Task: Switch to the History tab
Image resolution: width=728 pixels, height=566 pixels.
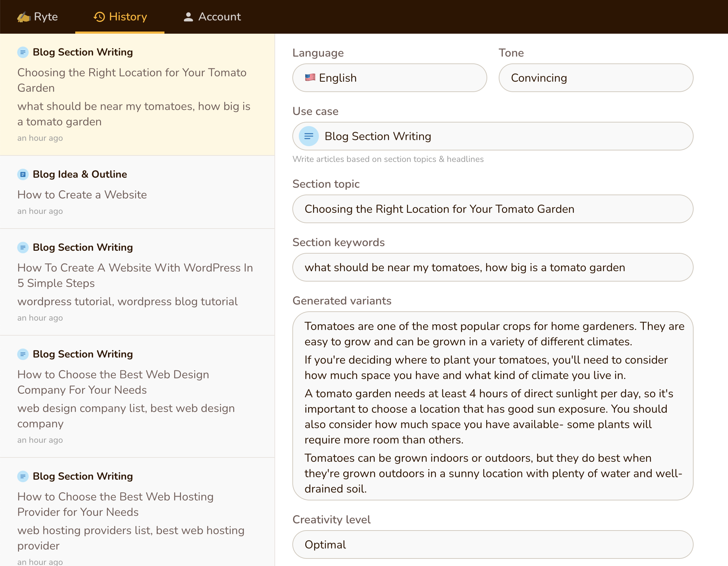Action: (x=120, y=17)
